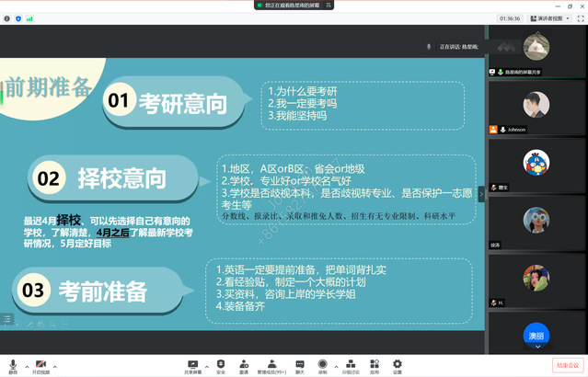Mute the microphone in the meeting toolbar
The height and width of the screenshot is (377, 588).
pos(10,363)
